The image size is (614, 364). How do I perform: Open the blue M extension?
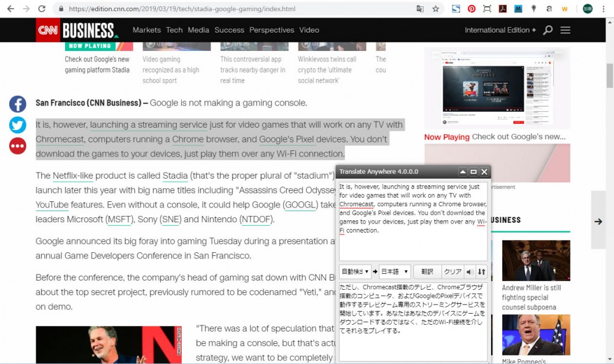(x=518, y=9)
